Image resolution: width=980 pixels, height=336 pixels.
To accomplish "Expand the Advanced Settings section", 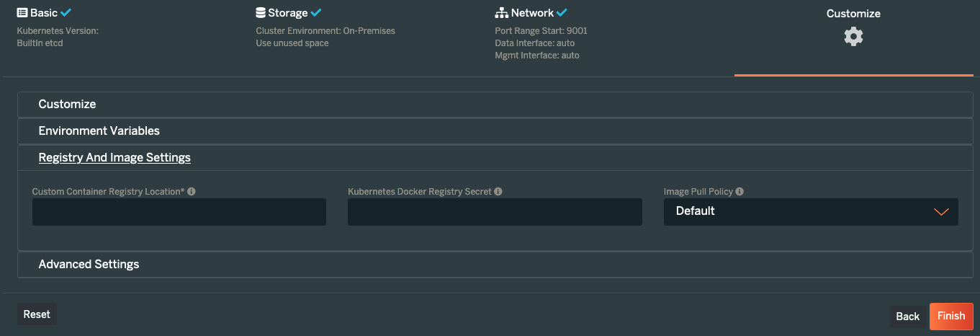I will coord(495,265).
